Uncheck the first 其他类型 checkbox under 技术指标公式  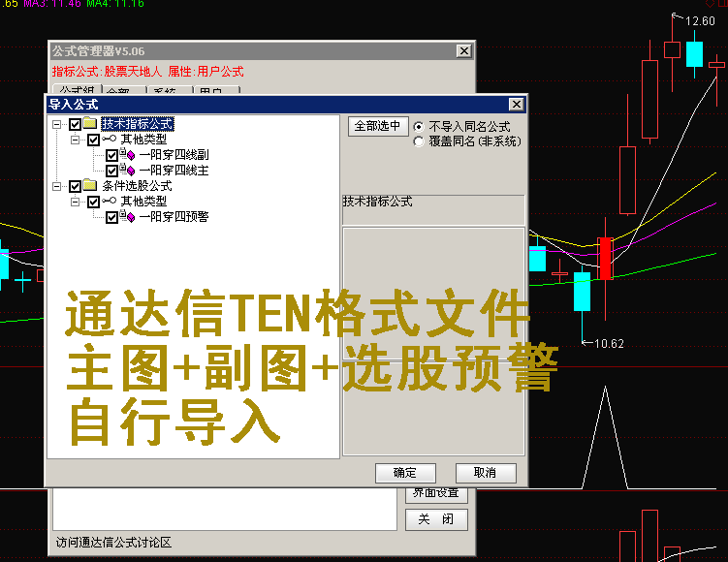(x=94, y=140)
